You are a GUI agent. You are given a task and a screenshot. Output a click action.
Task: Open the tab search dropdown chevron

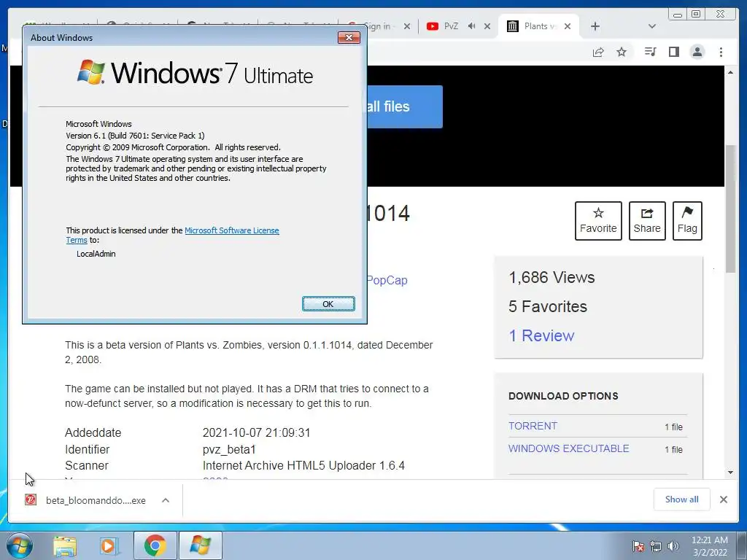coord(652,27)
